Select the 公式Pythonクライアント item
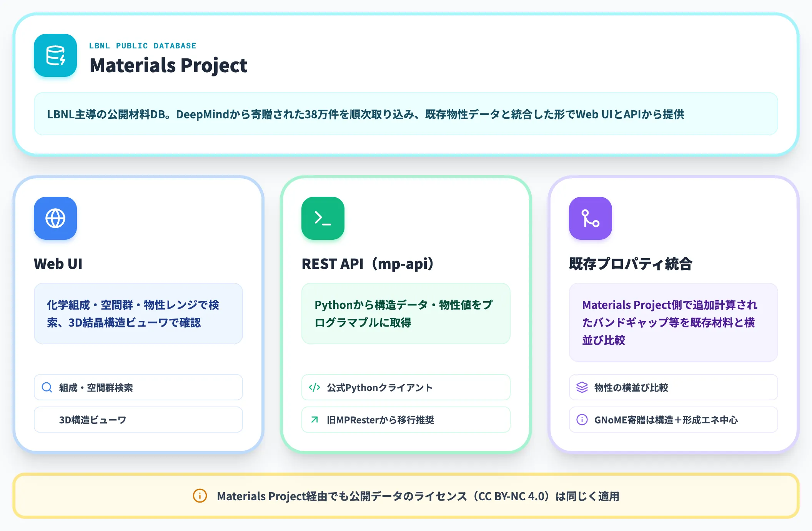The height and width of the screenshot is (531, 812). click(406, 387)
